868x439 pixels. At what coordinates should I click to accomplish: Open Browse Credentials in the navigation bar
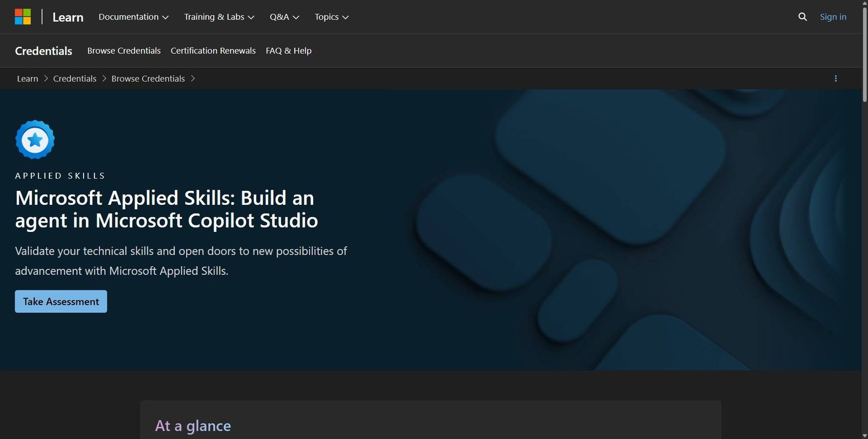(124, 50)
